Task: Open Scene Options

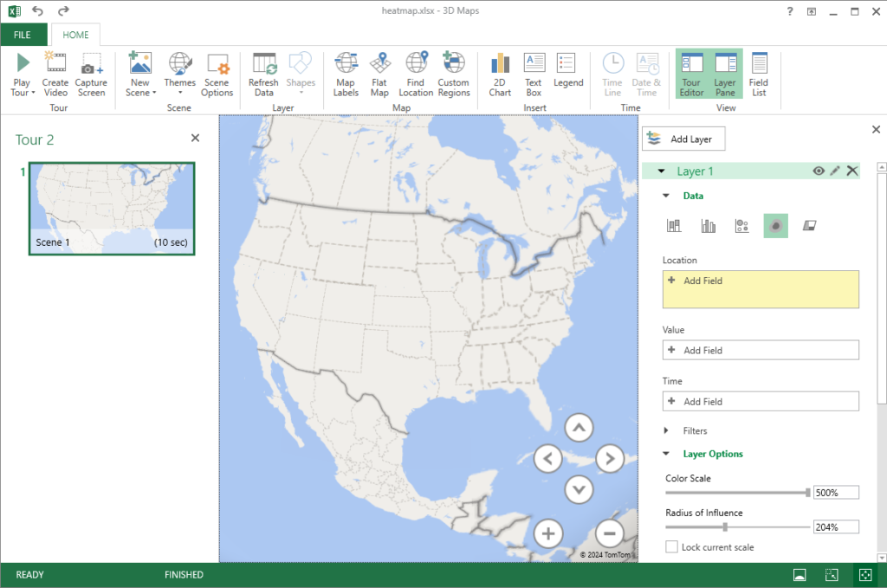Action: point(217,74)
